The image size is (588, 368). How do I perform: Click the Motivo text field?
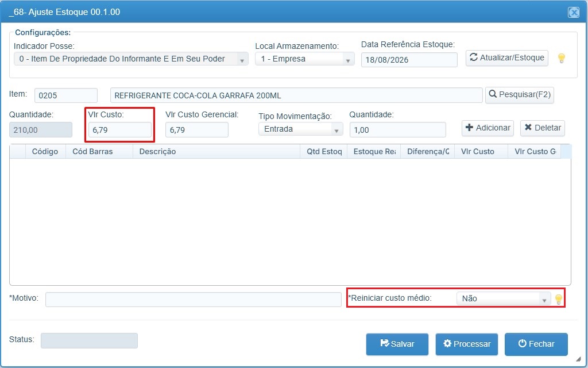[193, 299]
